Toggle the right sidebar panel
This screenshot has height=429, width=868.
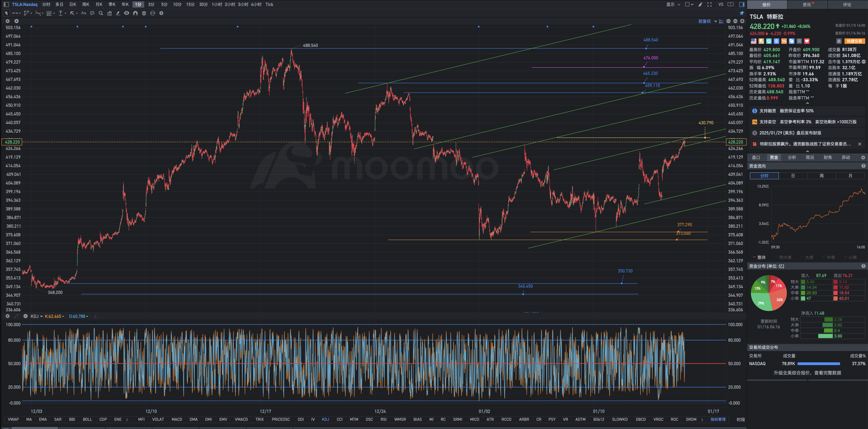pyautogui.click(x=742, y=4)
